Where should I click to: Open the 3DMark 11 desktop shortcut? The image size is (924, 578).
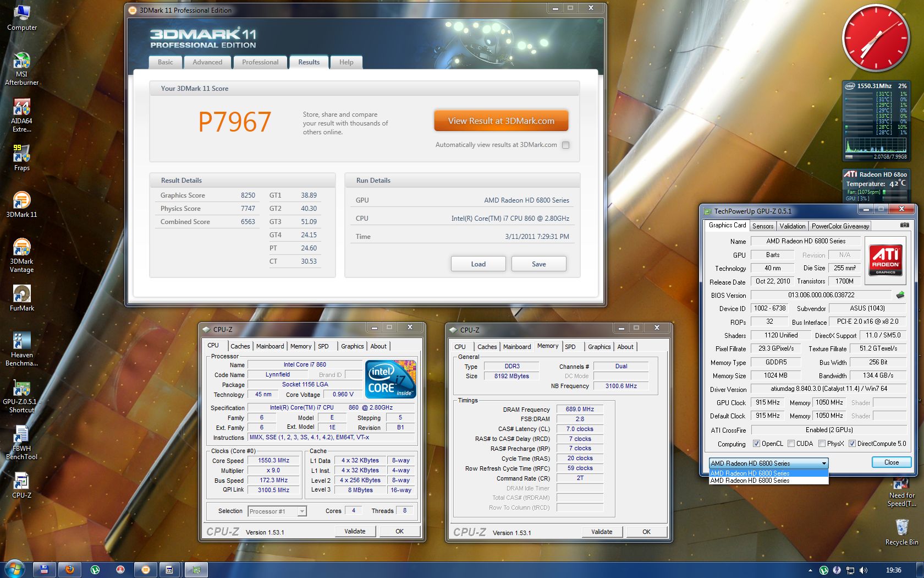pos(21,204)
